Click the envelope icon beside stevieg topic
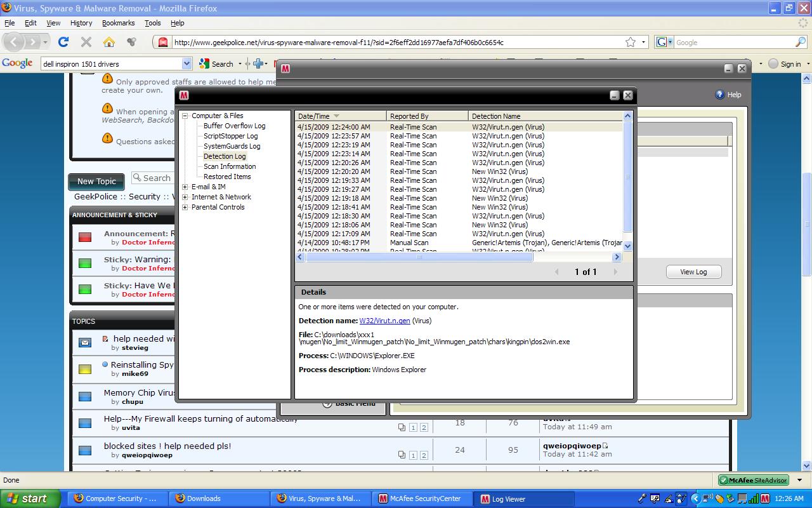The width and height of the screenshot is (812, 508). pos(85,343)
